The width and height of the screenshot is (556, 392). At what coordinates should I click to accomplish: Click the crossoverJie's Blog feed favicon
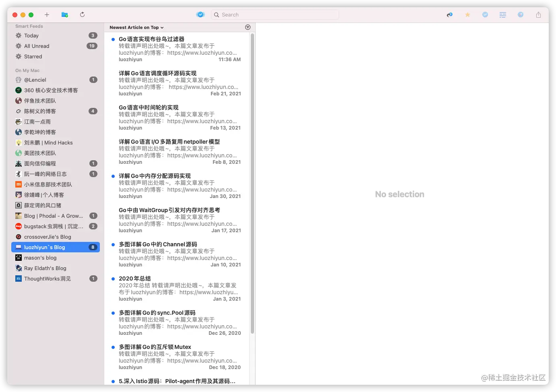(19, 237)
